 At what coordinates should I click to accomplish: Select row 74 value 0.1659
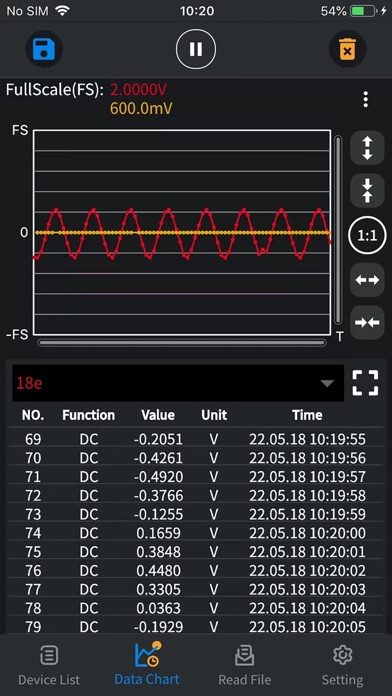click(x=158, y=533)
